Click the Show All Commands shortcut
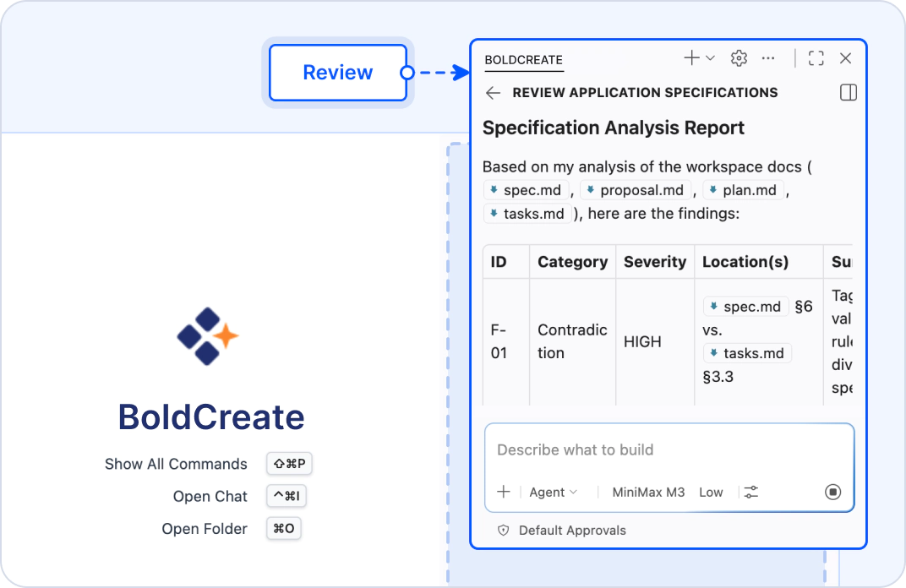The width and height of the screenshot is (906, 588). 176,464
